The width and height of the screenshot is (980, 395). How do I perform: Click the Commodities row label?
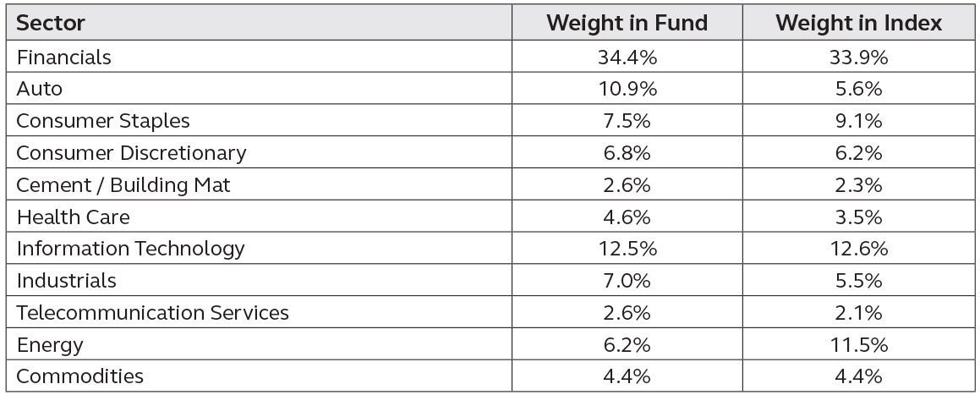pos(80,376)
